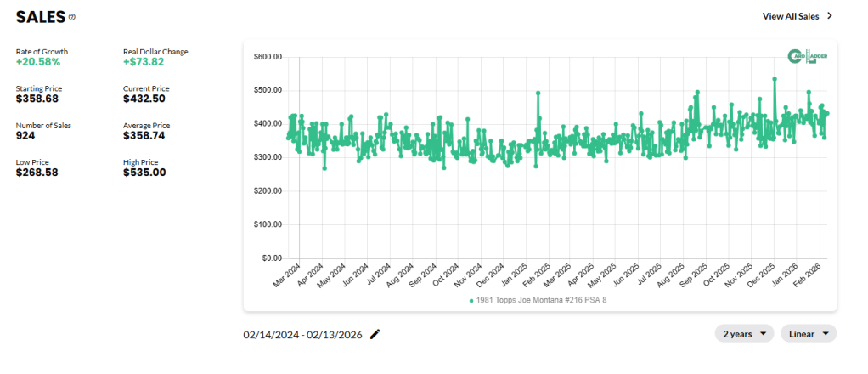Image resolution: width=868 pixels, height=374 pixels.
Task: Open the View All Sales link
Action: pyautogui.click(x=791, y=15)
